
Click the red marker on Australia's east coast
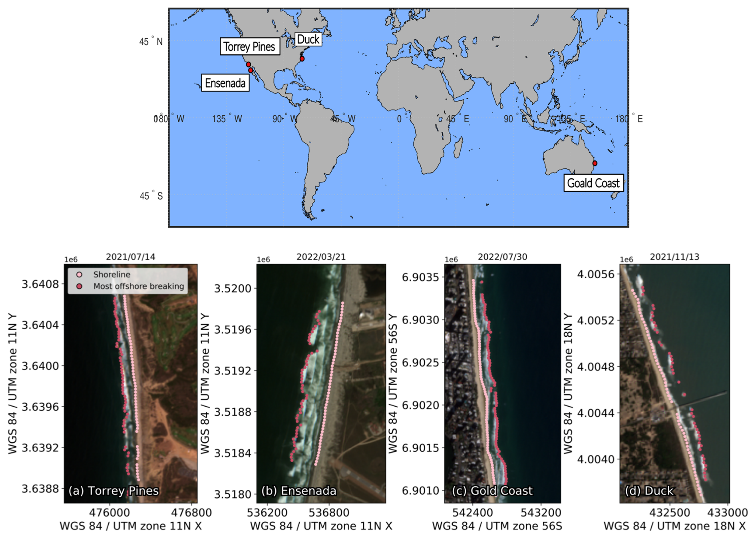click(595, 163)
